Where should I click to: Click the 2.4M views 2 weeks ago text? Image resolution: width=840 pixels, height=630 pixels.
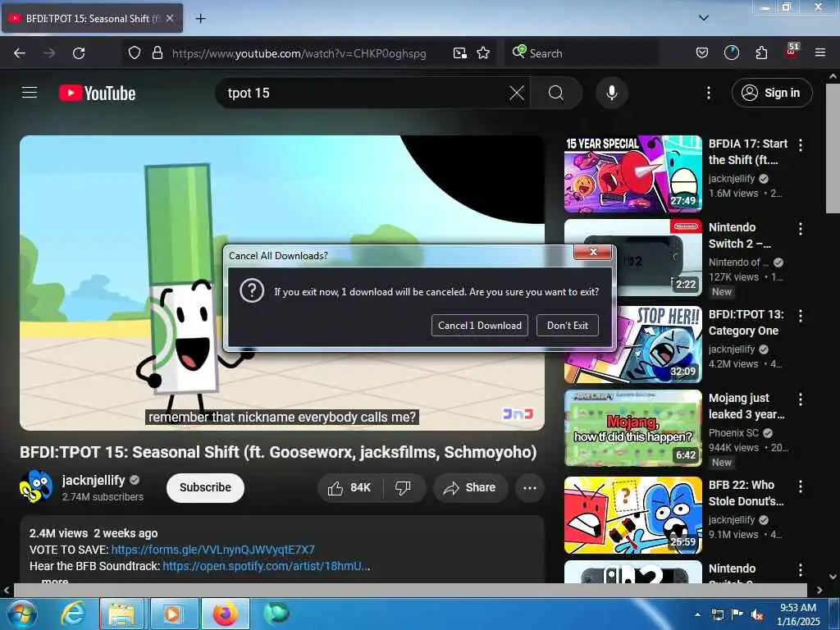pos(94,533)
